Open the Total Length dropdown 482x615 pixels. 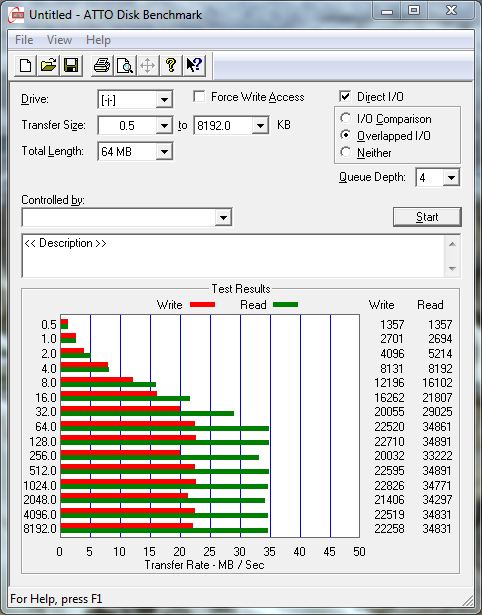click(x=164, y=151)
